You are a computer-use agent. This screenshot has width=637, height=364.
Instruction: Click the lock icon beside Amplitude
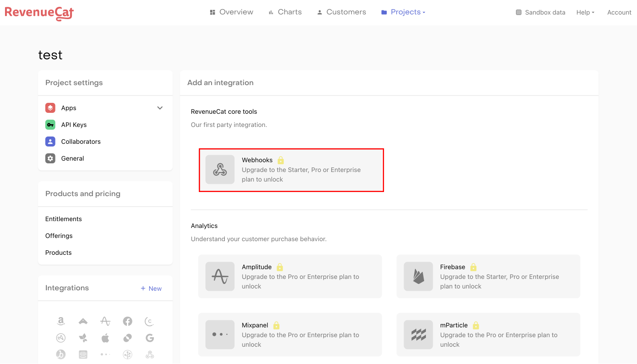[x=280, y=267]
